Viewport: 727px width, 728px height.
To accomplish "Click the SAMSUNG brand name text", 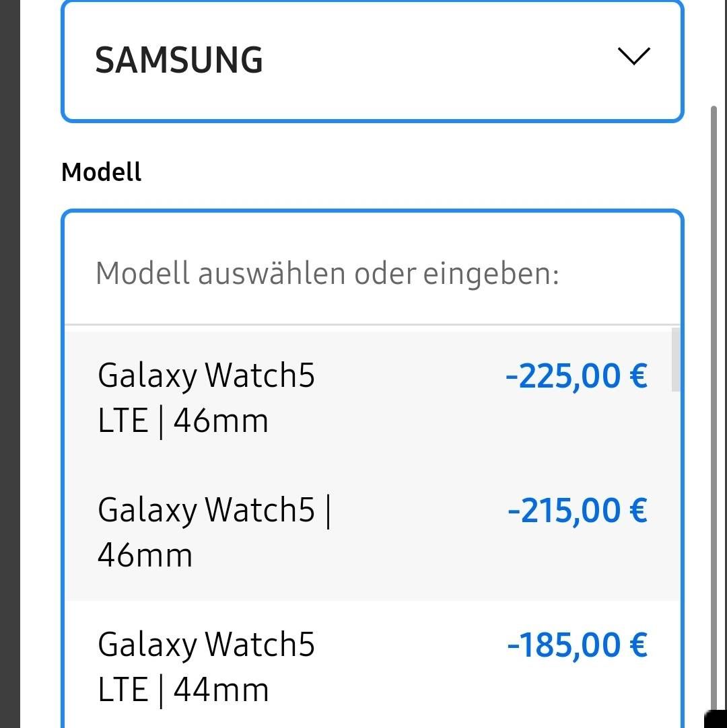I will 179,60.
